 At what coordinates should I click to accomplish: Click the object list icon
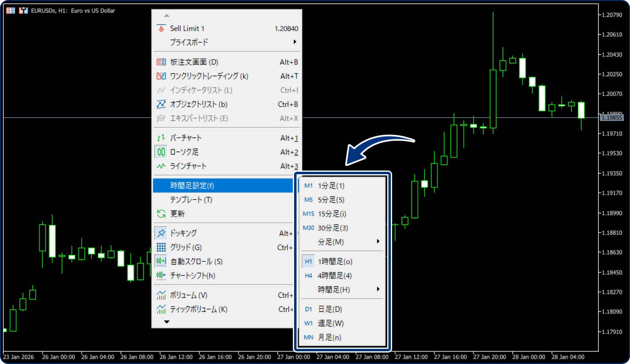161,105
